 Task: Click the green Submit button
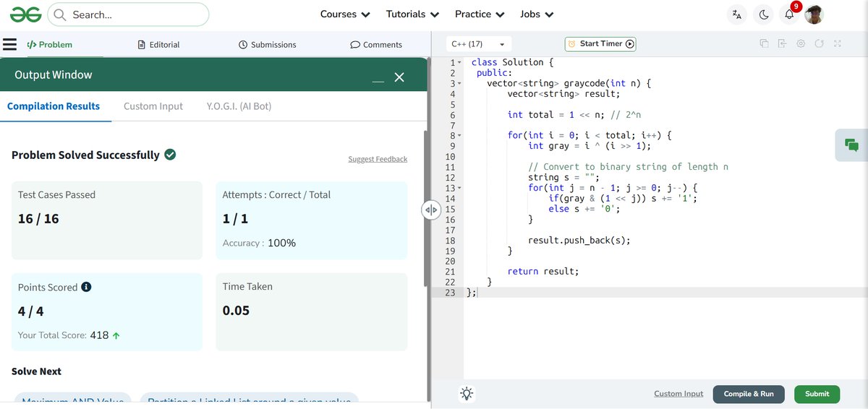click(x=817, y=394)
